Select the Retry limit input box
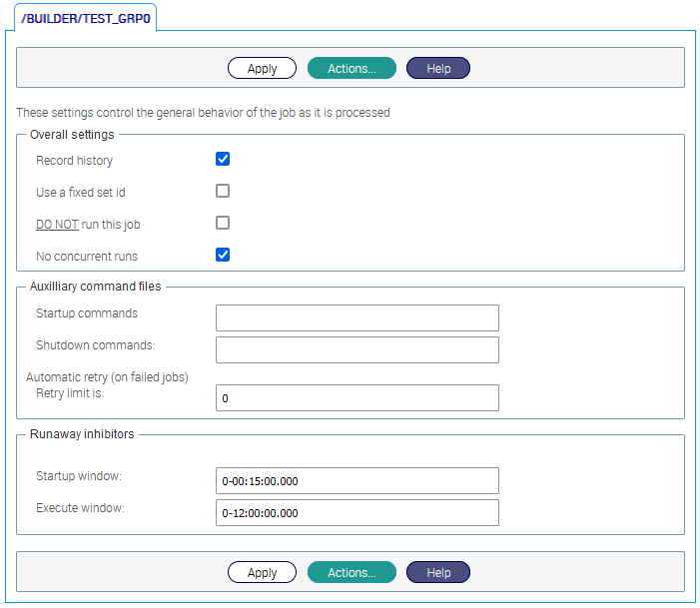The height and width of the screenshot is (608, 700). tap(356, 398)
